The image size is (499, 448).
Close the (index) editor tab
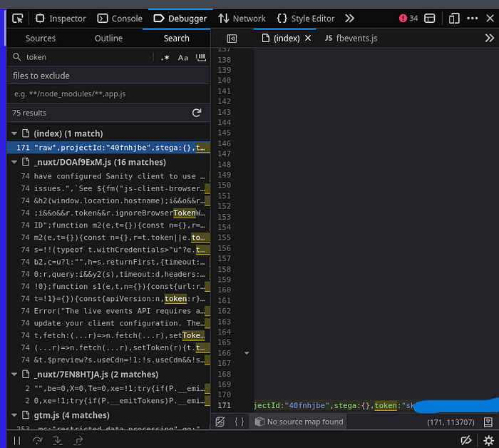point(308,39)
